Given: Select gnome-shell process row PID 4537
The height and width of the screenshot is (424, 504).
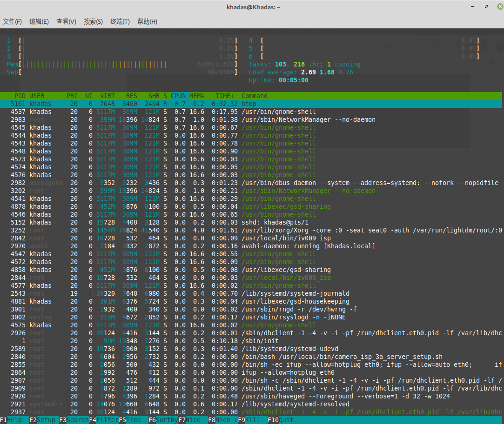Looking at the screenshot, I should pyautogui.click(x=251, y=112).
